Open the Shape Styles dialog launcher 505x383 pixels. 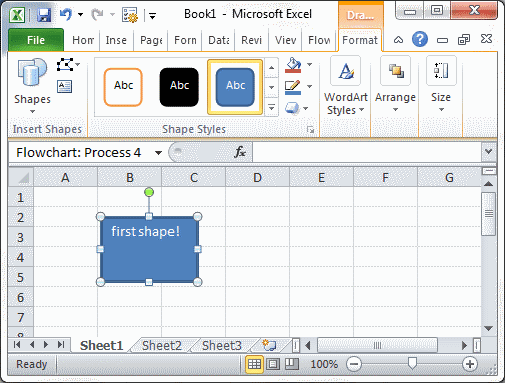[x=310, y=130]
